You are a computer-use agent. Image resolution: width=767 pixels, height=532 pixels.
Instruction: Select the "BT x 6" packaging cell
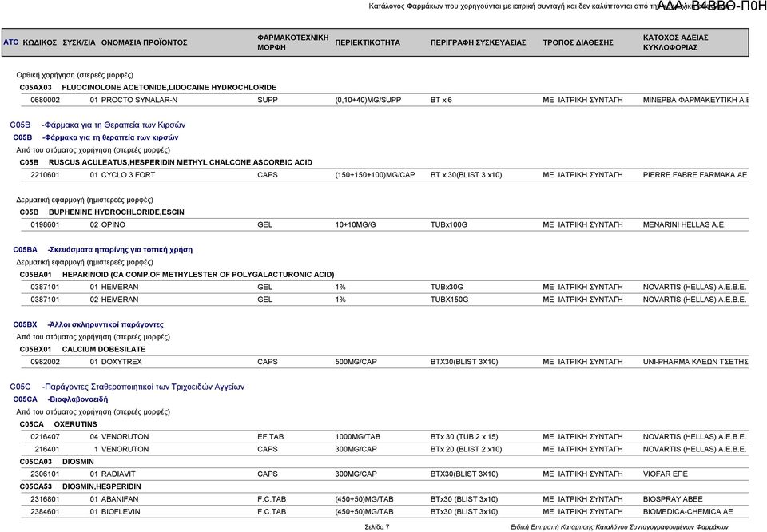[441, 100]
